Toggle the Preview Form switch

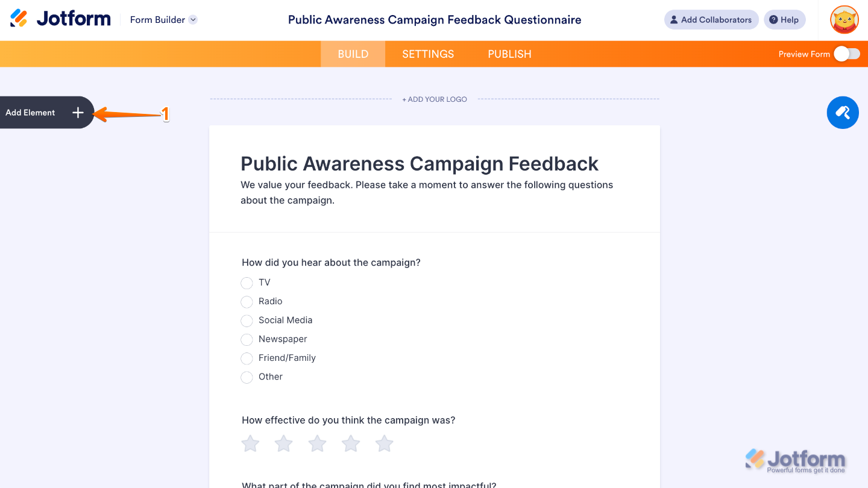846,54
